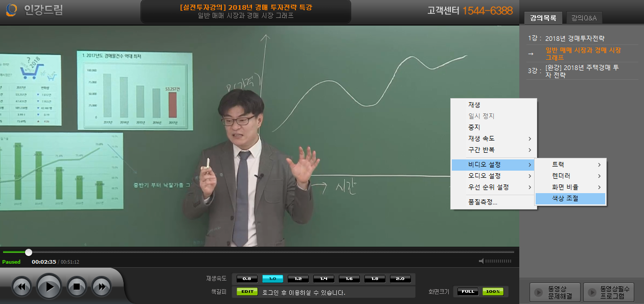Set playback speed to 0.8
The height and width of the screenshot is (304, 644).
pos(247,278)
